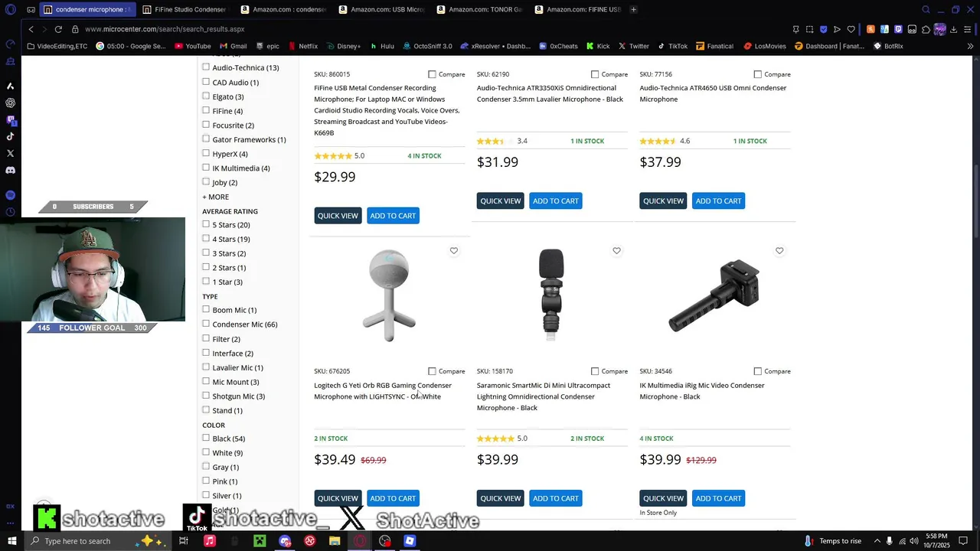980x551 pixels.
Task: Open new browser tab with plus icon
Action: (633, 10)
